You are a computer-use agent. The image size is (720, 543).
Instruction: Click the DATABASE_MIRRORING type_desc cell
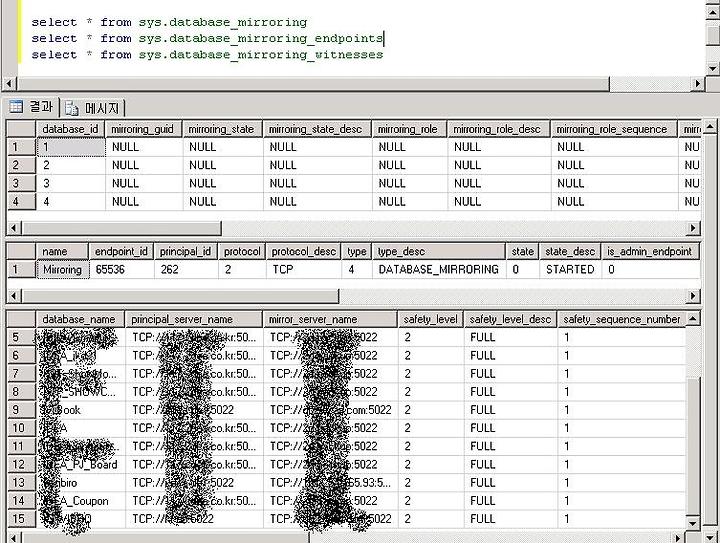tap(439, 269)
